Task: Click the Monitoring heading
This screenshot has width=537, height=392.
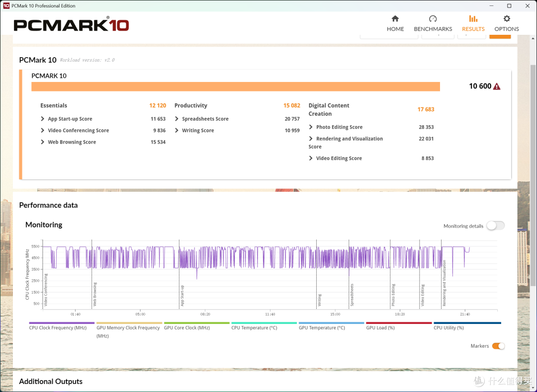Action: pyautogui.click(x=44, y=225)
